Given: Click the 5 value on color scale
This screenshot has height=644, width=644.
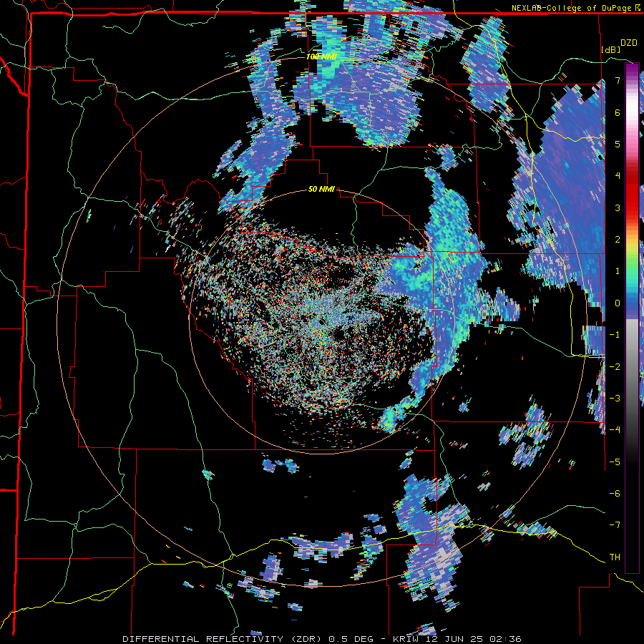Looking at the screenshot, I should click(x=618, y=144).
